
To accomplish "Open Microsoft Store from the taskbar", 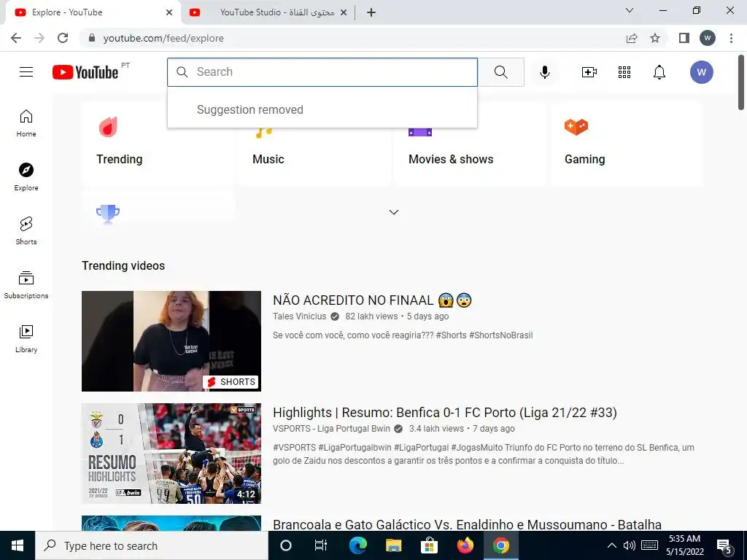I will [x=429, y=545].
